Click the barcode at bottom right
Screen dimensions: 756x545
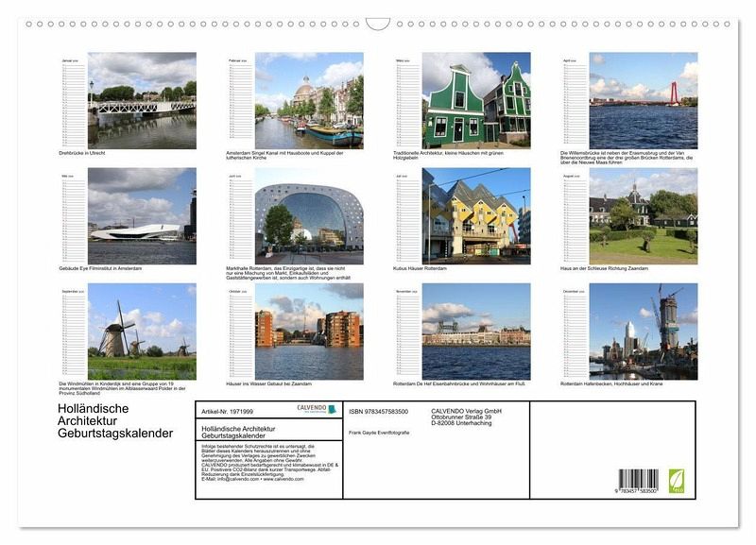point(638,481)
